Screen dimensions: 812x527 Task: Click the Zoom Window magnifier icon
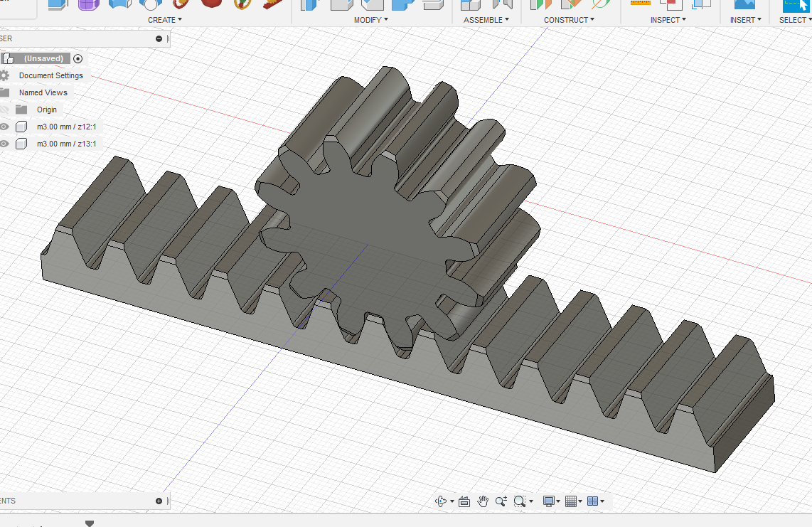520,501
